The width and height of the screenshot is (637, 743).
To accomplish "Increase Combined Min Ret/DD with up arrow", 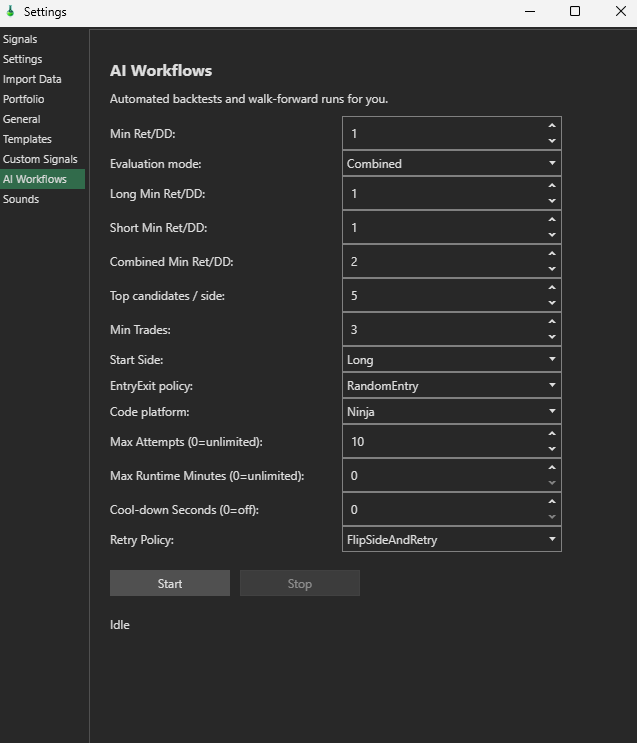I will click(x=552, y=254).
